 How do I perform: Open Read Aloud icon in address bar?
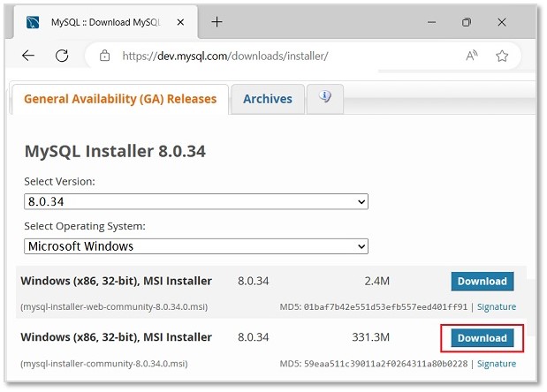472,56
